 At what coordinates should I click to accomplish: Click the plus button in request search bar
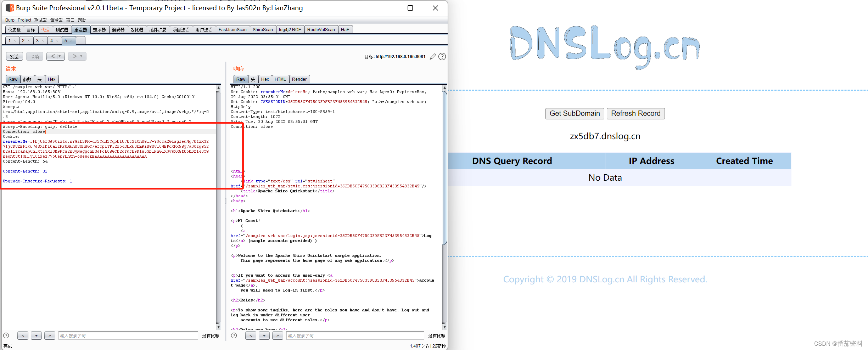(x=36, y=335)
